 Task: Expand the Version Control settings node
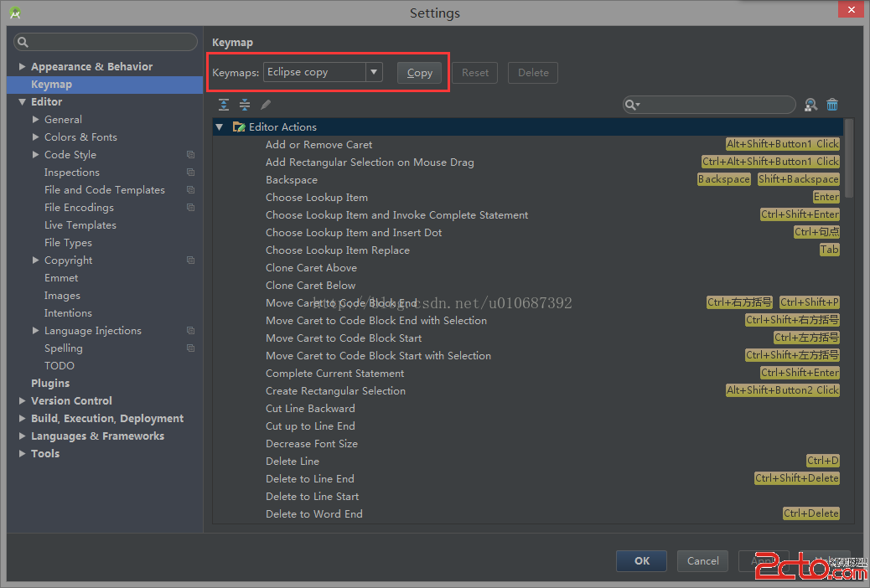(x=23, y=401)
